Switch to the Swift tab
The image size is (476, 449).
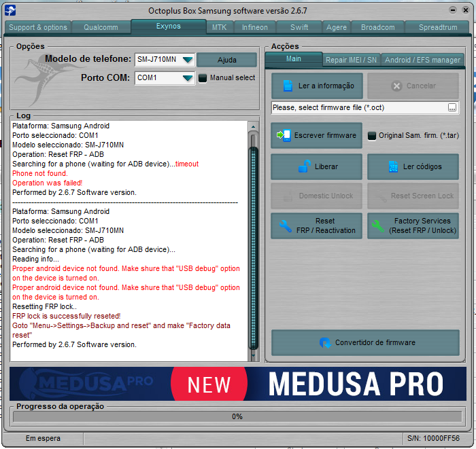click(299, 27)
